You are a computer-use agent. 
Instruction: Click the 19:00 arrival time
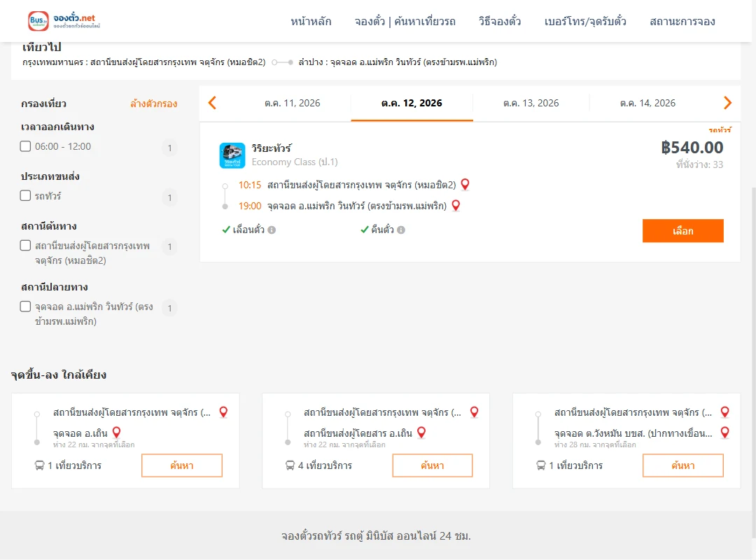tap(250, 206)
